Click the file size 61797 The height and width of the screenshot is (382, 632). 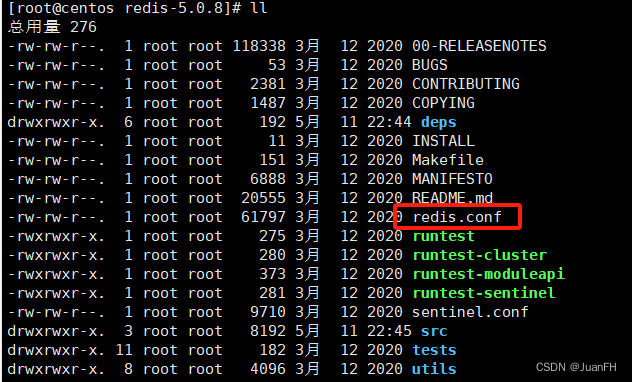coord(264,217)
